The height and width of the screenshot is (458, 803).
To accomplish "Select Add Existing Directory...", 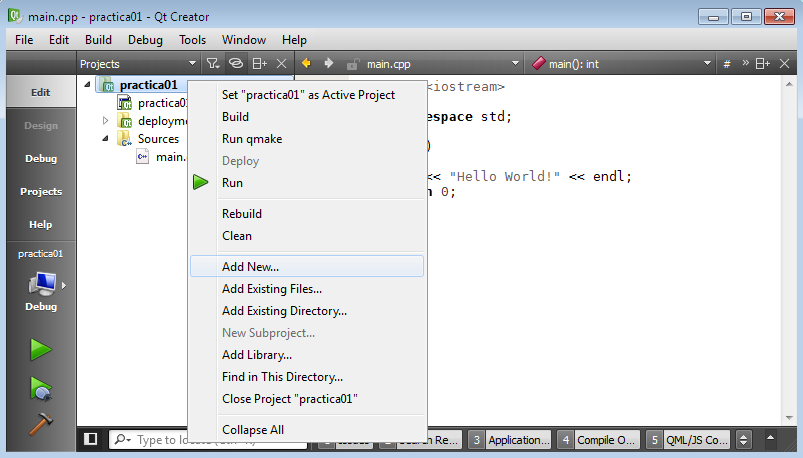I will click(x=307, y=311).
